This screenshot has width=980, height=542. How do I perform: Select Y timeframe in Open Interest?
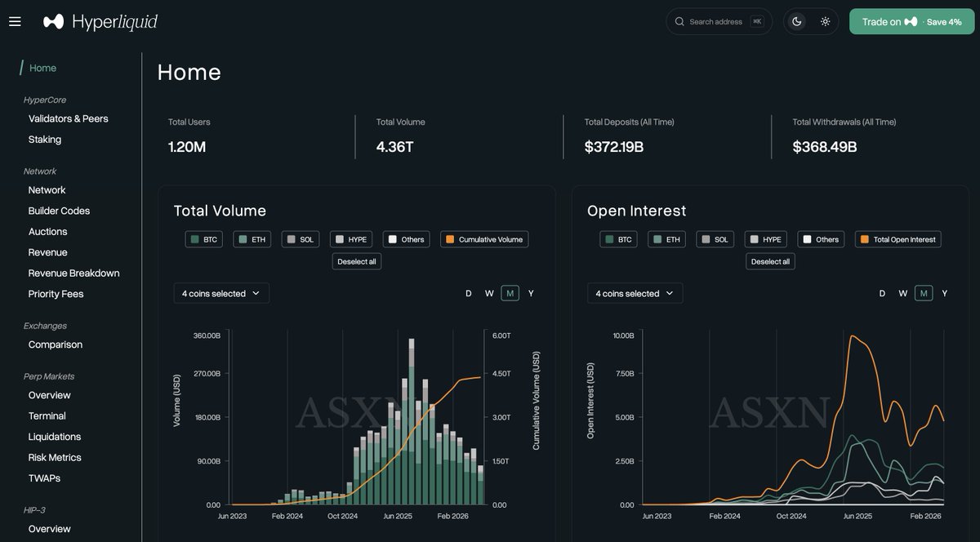tap(945, 293)
